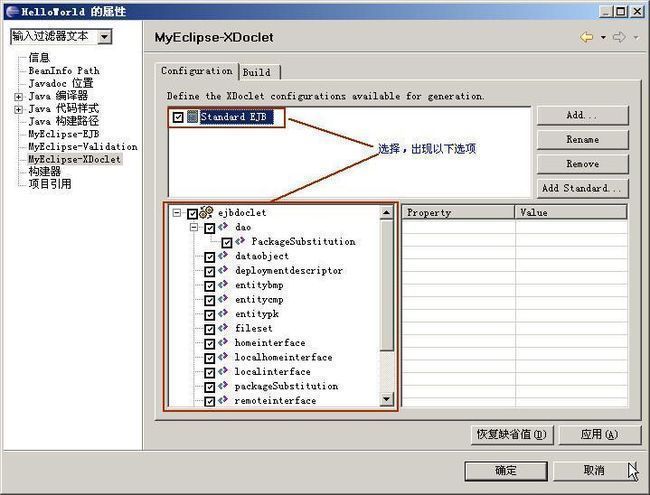This screenshot has height=495, width=650.
Task: Collapse the ejbdoclet tree node
Action: 177,213
